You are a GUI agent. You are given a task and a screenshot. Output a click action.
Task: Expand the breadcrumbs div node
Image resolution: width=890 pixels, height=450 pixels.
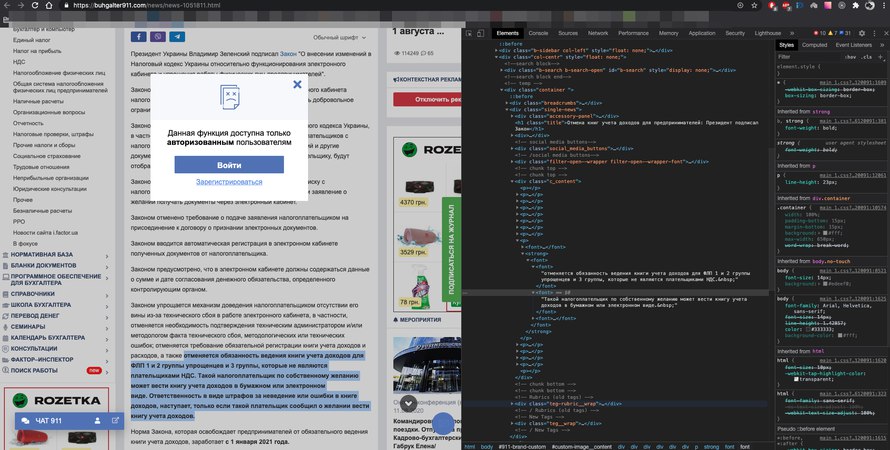pyautogui.click(x=506, y=103)
